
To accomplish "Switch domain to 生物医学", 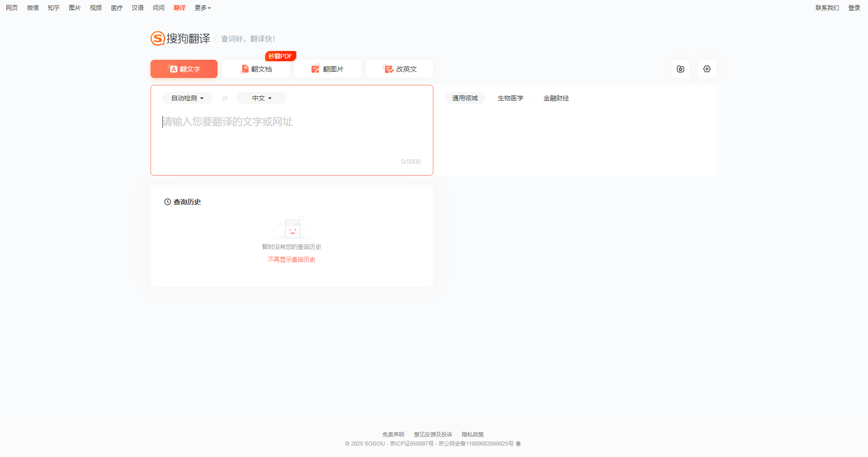I will [x=510, y=98].
